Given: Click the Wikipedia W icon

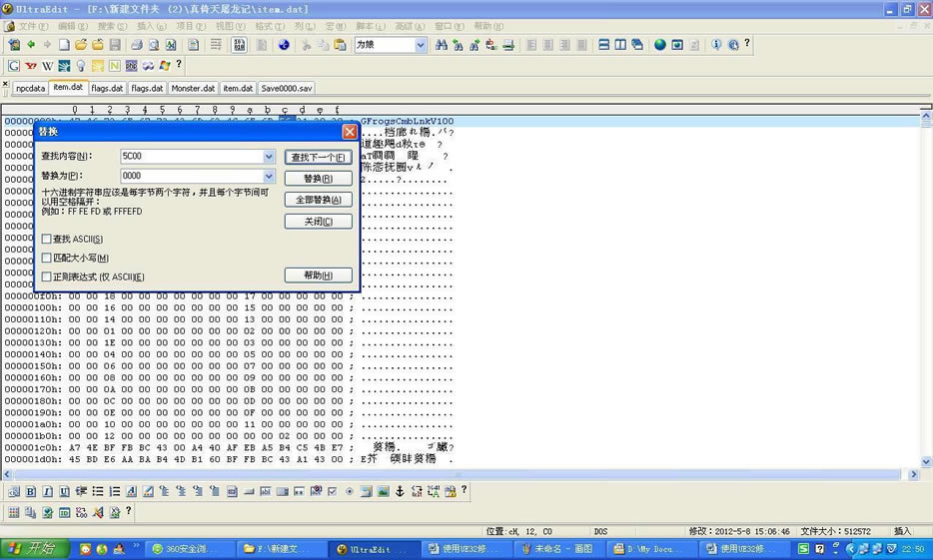Looking at the screenshot, I should [x=48, y=66].
